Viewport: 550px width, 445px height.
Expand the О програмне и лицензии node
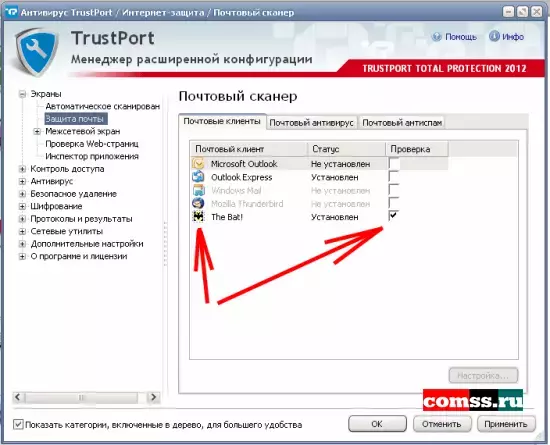(22, 257)
